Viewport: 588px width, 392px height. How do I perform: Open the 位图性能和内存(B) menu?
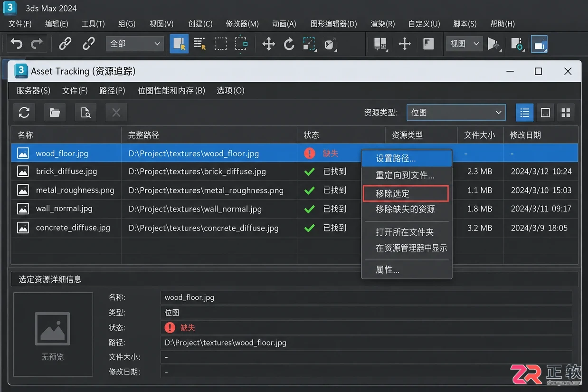tap(171, 90)
